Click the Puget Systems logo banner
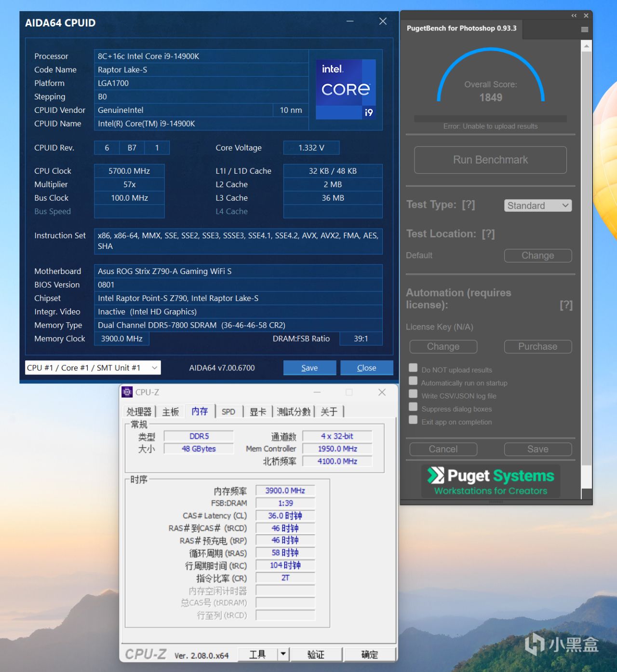The image size is (617, 672). coord(491,481)
